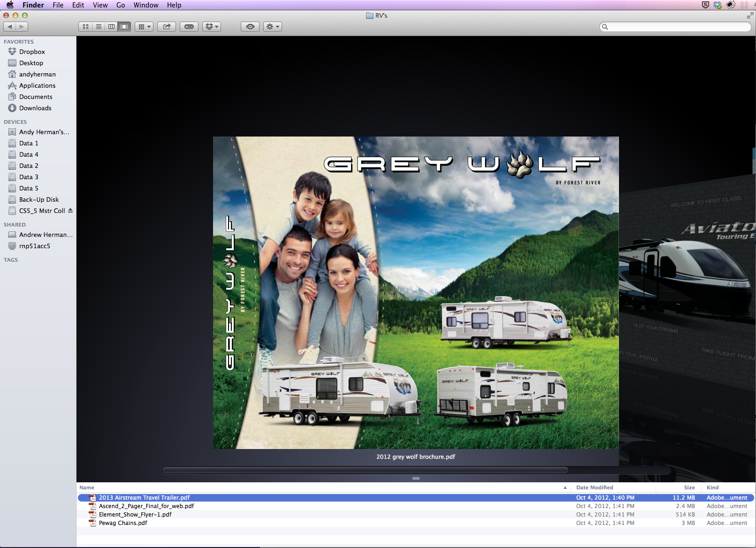Sort files by Date Modified column
756x548 pixels.
tap(613, 487)
